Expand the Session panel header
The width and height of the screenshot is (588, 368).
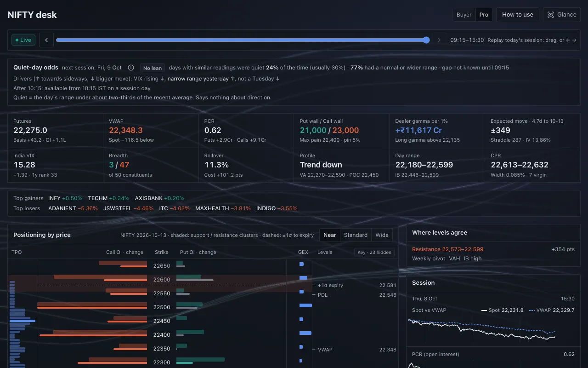point(493,283)
